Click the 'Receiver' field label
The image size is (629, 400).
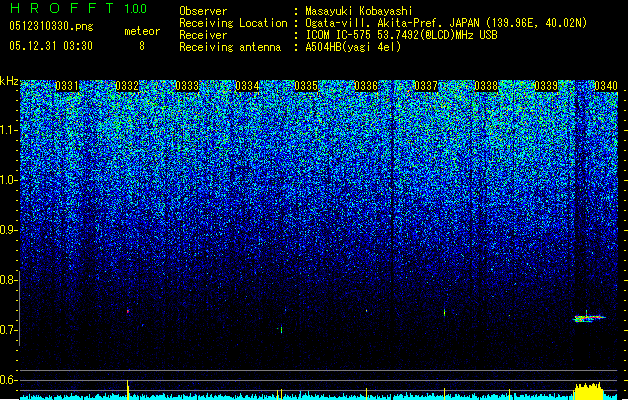[x=203, y=35]
